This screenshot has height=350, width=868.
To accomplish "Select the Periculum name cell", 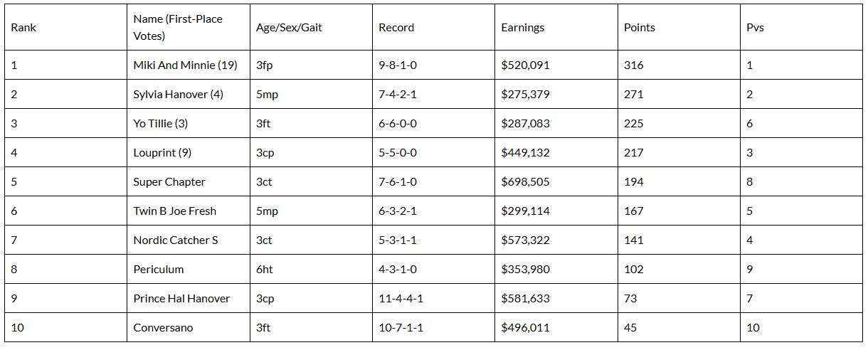I will [159, 270].
